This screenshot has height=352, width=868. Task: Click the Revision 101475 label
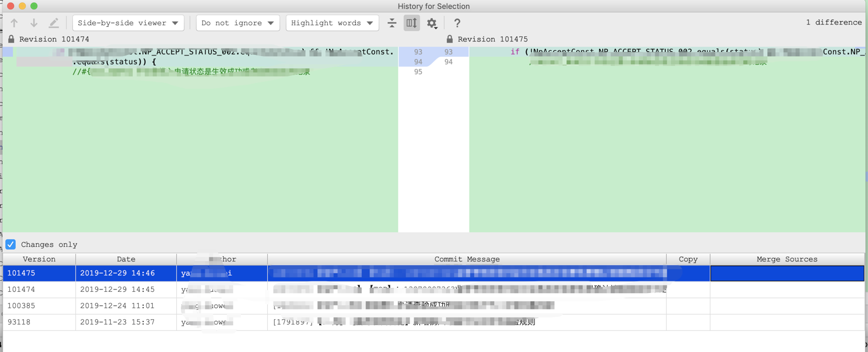pyautogui.click(x=493, y=39)
